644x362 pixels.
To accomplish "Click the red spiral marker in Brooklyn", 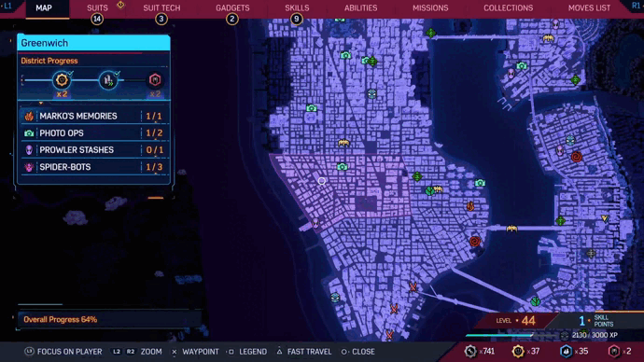I will click(577, 157).
